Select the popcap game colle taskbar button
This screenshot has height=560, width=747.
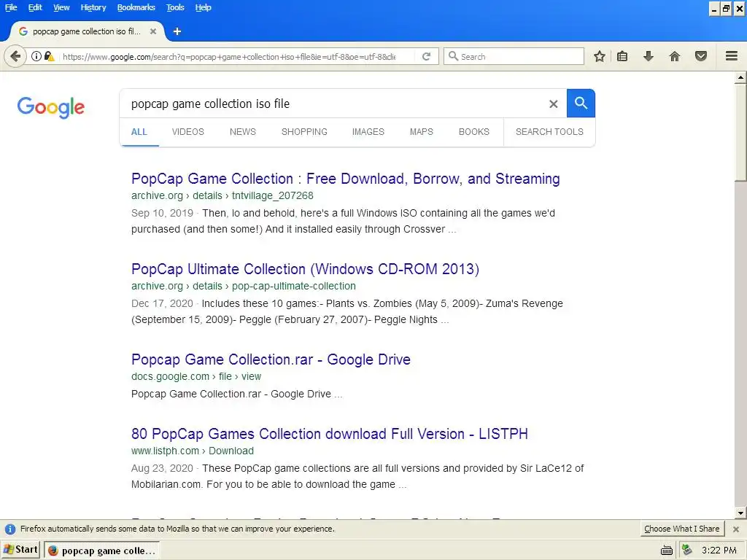click(x=102, y=551)
